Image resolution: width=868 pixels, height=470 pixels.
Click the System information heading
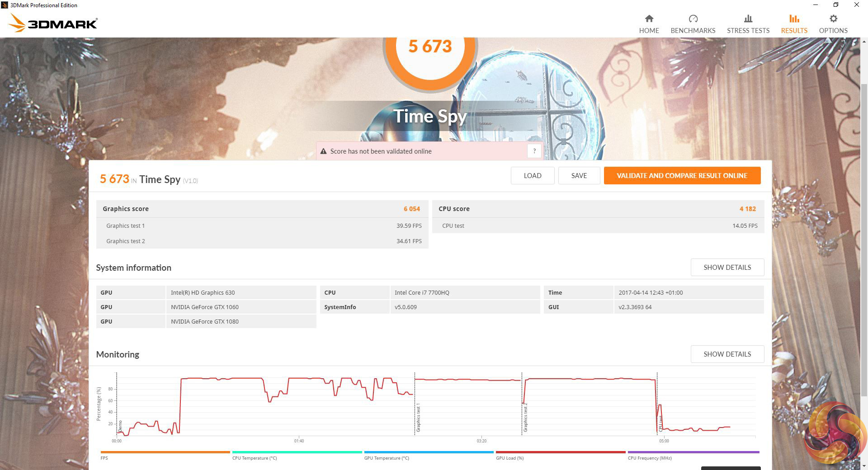coord(133,268)
